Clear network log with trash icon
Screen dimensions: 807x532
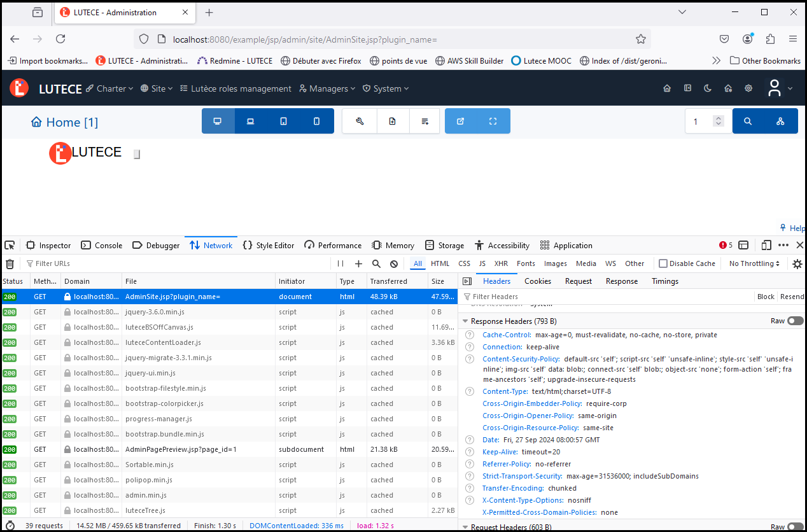point(10,263)
